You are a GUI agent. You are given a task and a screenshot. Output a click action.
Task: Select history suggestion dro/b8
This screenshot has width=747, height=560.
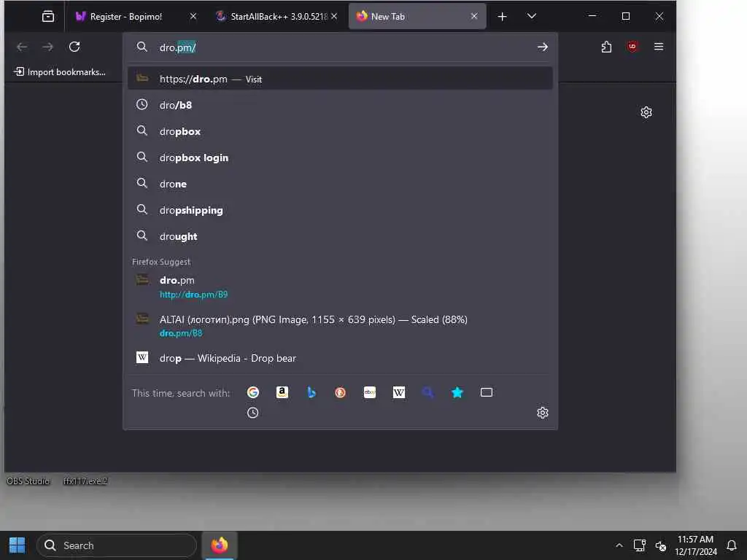(340, 105)
